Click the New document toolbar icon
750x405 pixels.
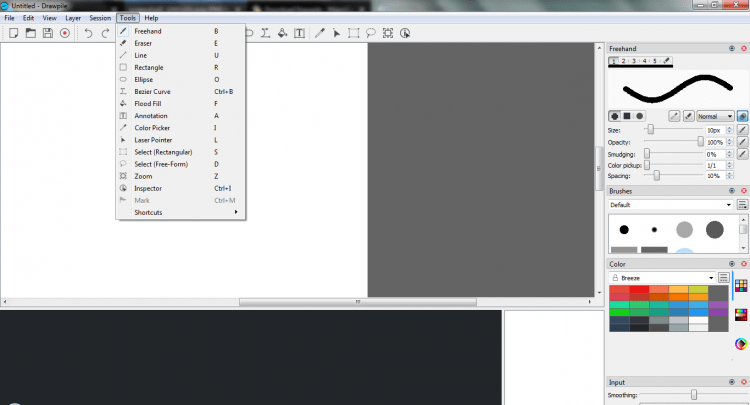(14, 33)
